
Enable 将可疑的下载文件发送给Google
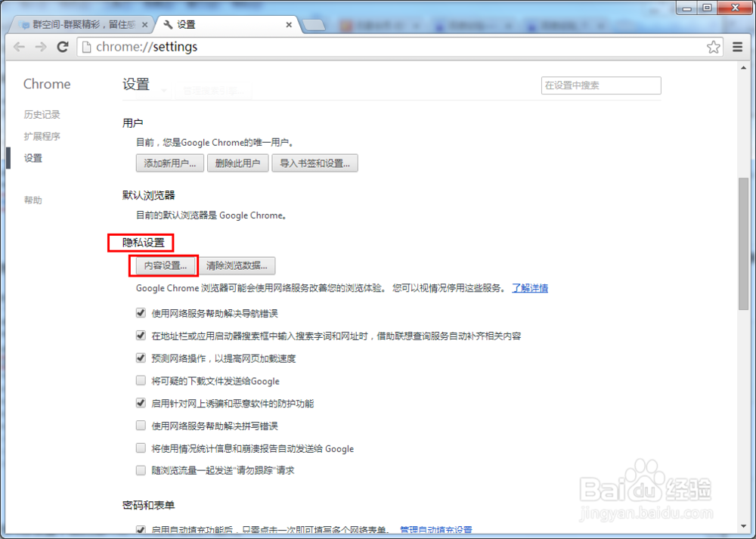coord(141,380)
